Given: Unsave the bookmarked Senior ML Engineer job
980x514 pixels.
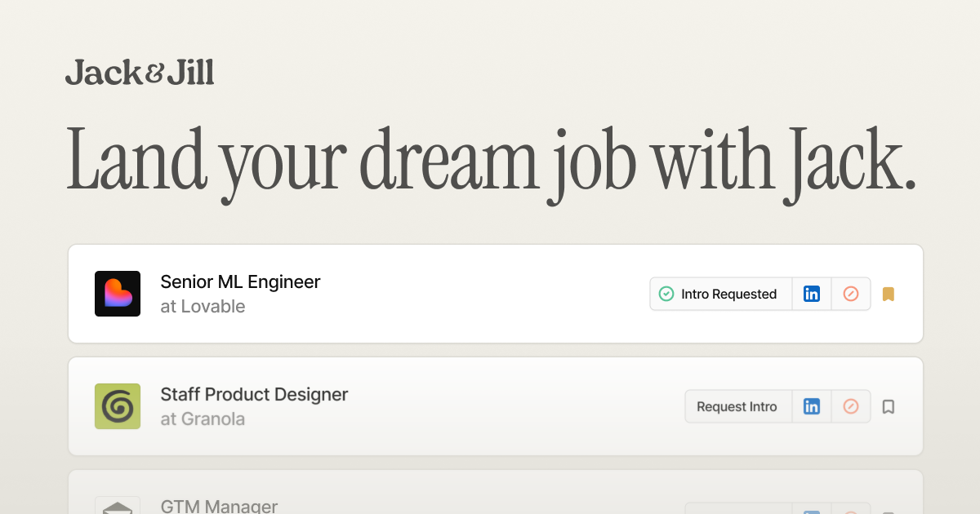Looking at the screenshot, I should 889,294.
